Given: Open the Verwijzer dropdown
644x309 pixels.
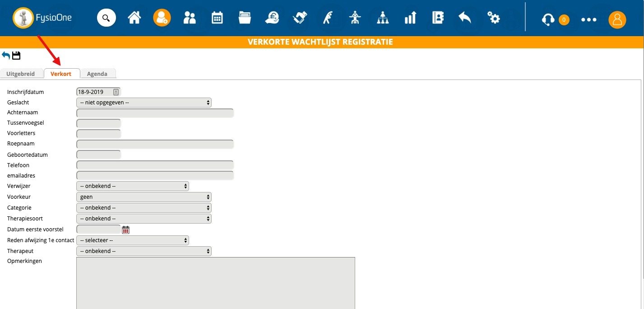Looking at the screenshot, I should click(x=133, y=186).
